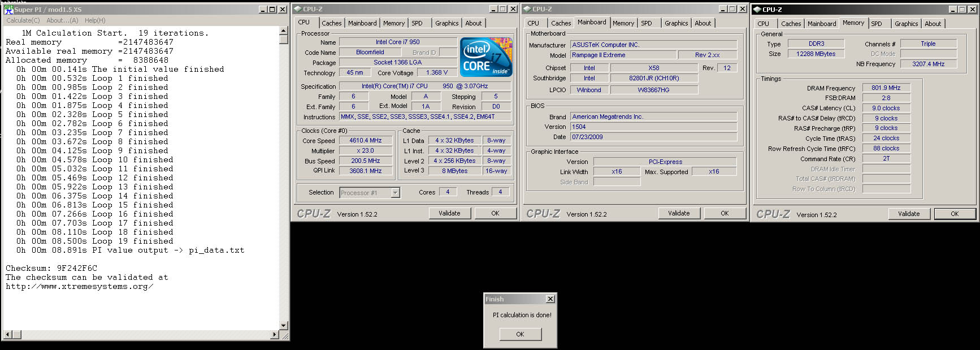This screenshot has width=980, height=350.
Task: Click the Checksum: 9F242F6C line
Action: tap(51, 268)
